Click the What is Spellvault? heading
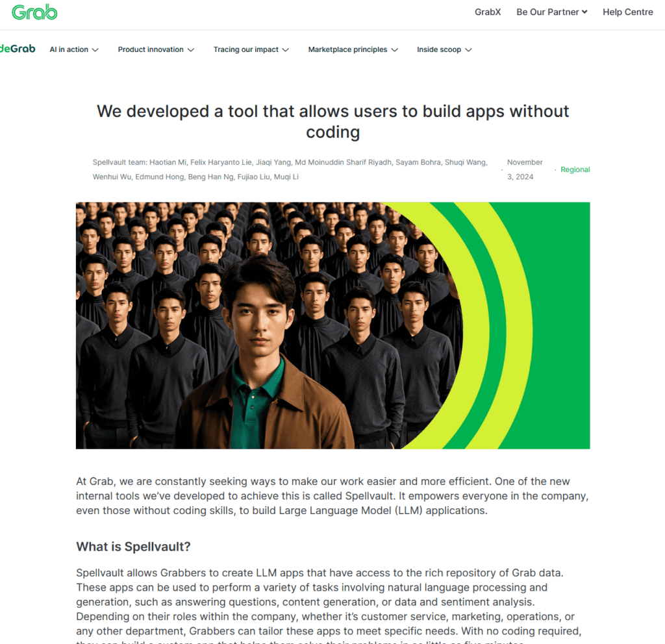 point(134,547)
